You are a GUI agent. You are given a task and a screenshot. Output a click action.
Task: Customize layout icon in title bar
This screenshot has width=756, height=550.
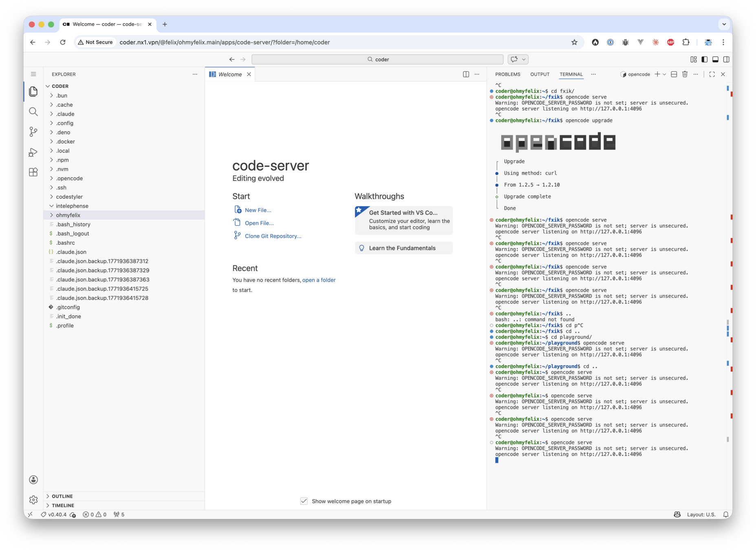coord(694,59)
